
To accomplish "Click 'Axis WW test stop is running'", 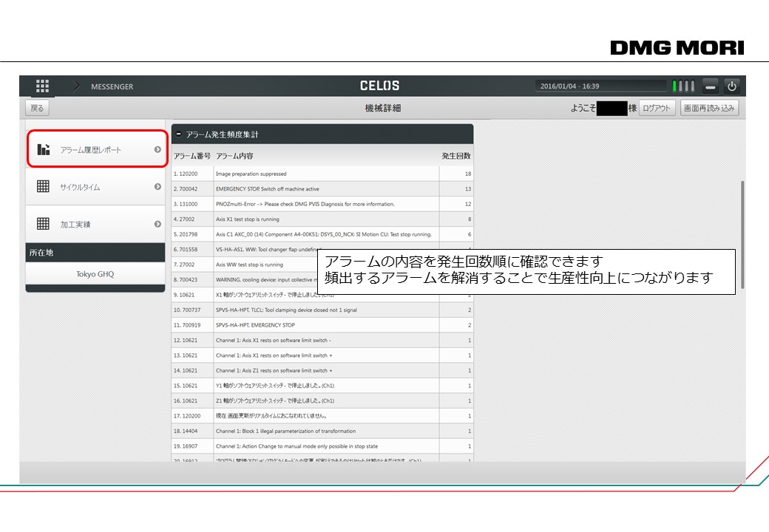I will coord(250,265).
